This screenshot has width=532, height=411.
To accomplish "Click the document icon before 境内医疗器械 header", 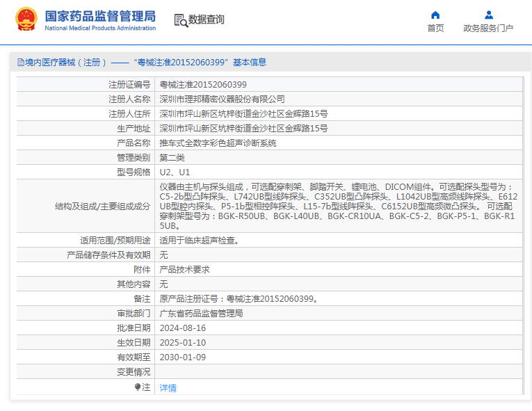I will [21, 63].
